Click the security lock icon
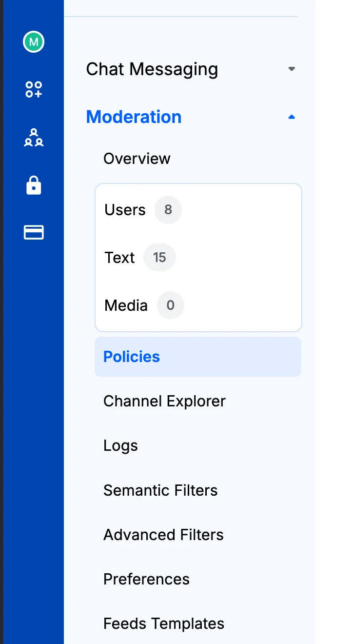353x644 pixels. tap(33, 185)
